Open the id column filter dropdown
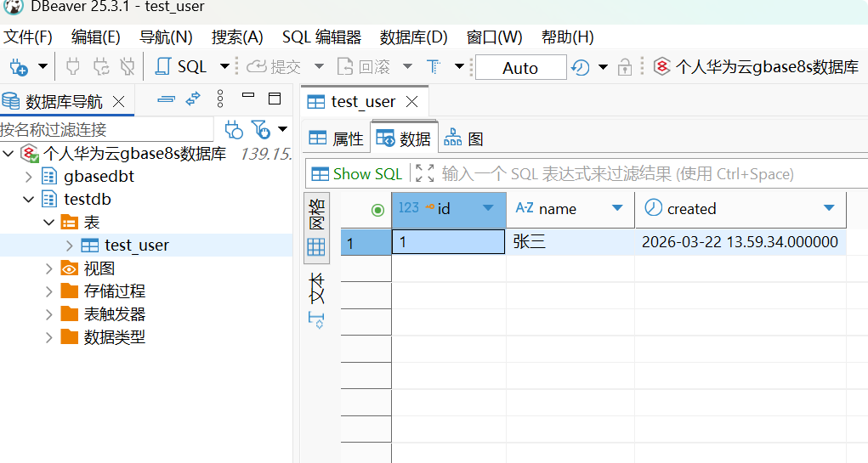 coord(488,208)
